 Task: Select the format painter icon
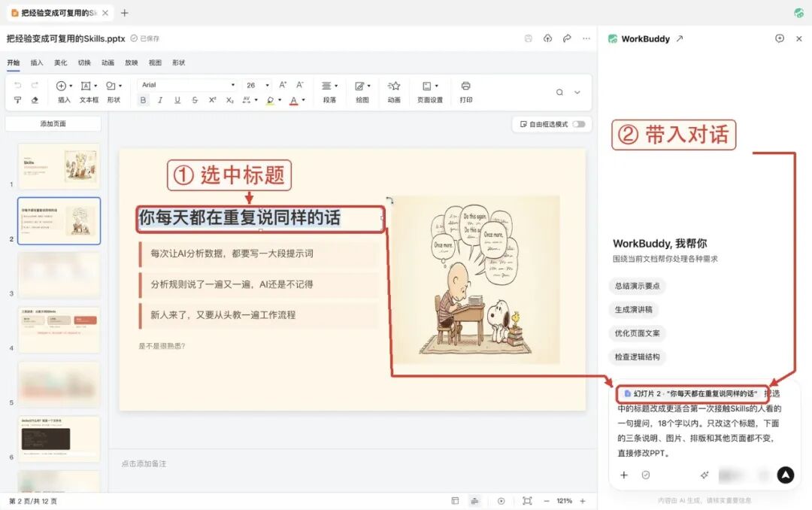tap(17, 100)
